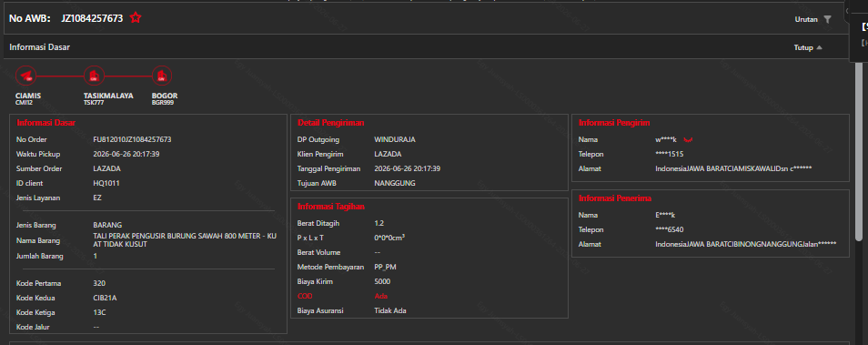Click the Tanggal Pengiriman date value
The height and width of the screenshot is (345, 868).
pyautogui.click(x=408, y=168)
